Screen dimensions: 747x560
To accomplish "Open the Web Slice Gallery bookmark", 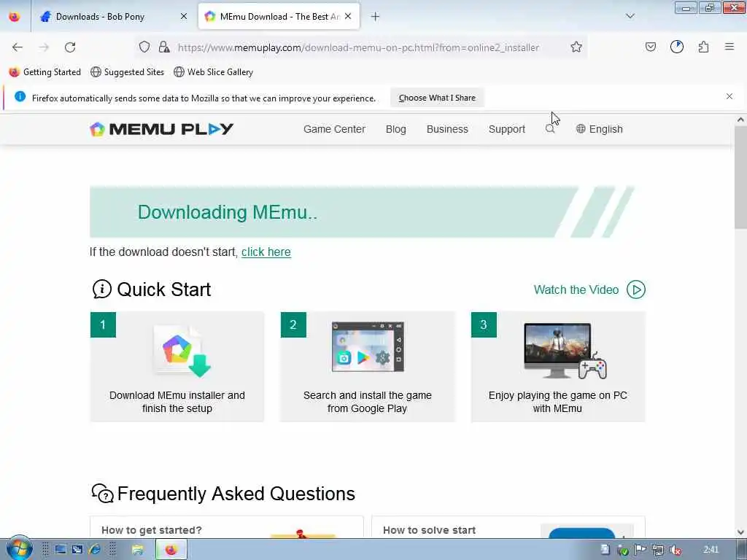I will pos(214,72).
